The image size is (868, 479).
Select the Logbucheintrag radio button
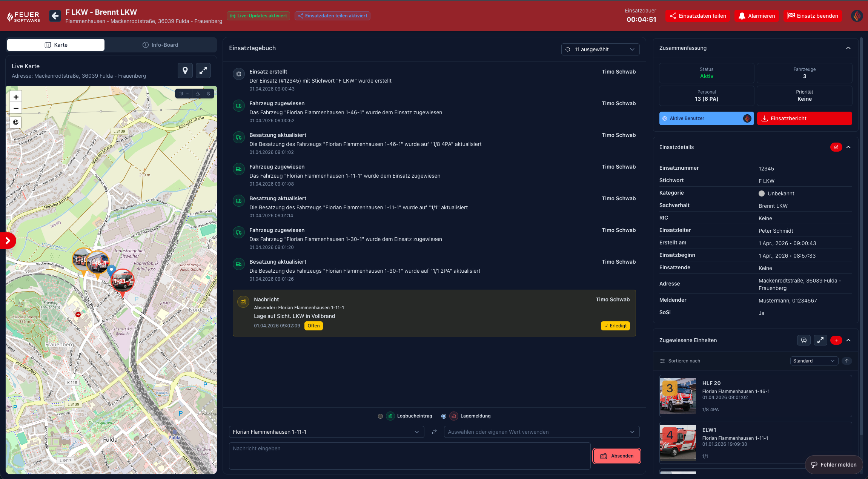pyautogui.click(x=381, y=416)
